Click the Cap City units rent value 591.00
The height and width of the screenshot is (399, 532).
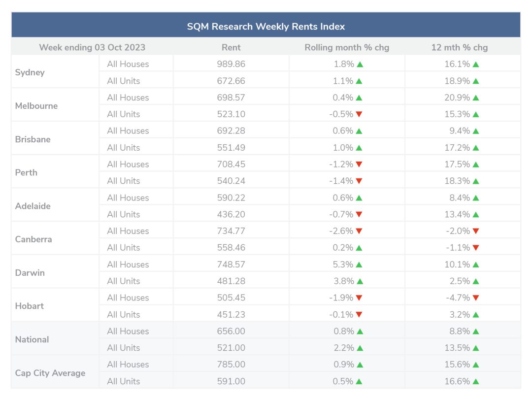coord(231,381)
